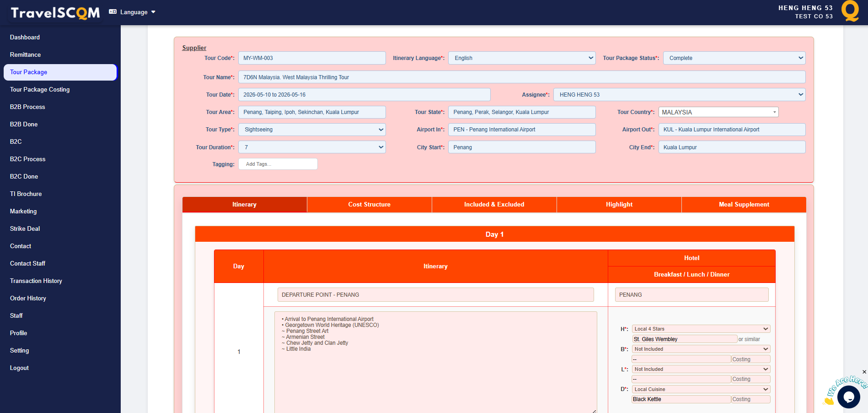This screenshot has width=868, height=413.
Task: Expand the Tour Type Sightseeing dropdown
Action: tap(312, 130)
